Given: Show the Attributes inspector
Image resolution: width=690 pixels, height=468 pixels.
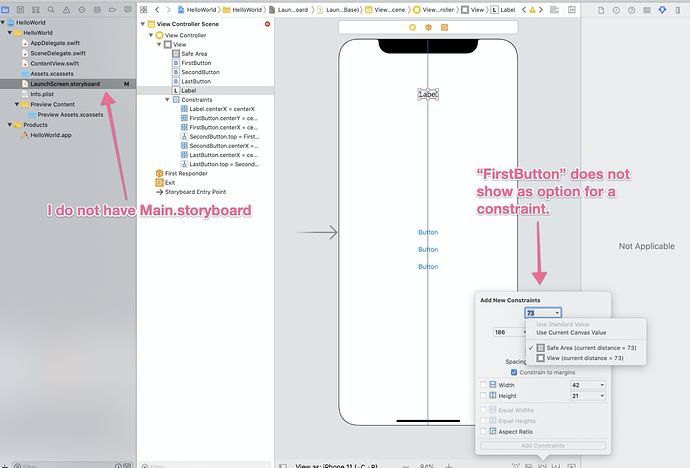Looking at the screenshot, I should coord(662,10).
